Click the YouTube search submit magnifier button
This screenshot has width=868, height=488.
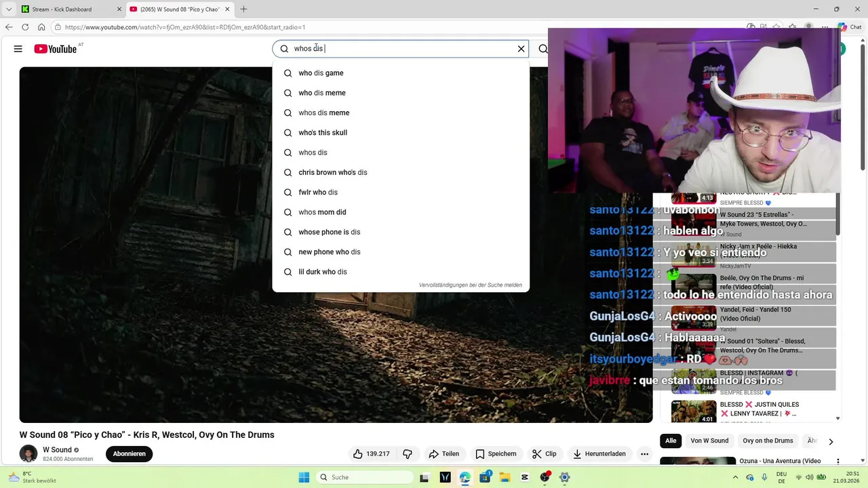542,49
